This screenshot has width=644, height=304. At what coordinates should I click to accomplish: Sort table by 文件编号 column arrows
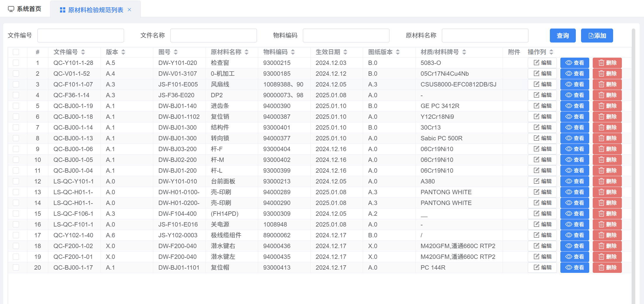[x=83, y=52]
